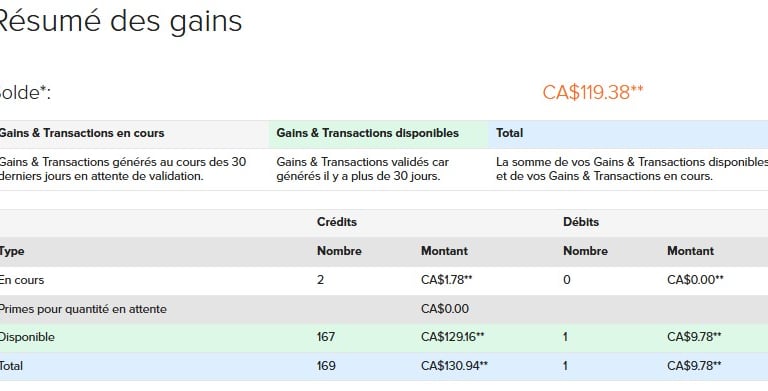
Task: Select the Disponible row label
Action: pos(27,337)
